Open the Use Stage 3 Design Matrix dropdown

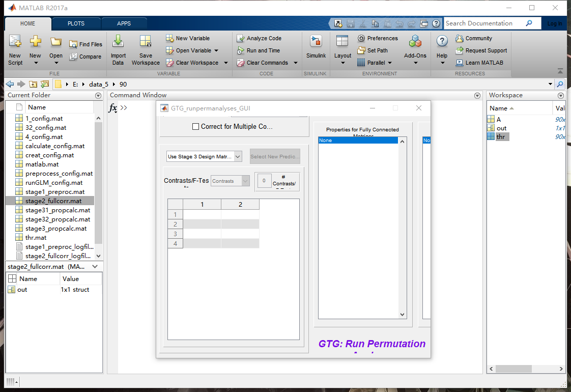coord(204,157)
